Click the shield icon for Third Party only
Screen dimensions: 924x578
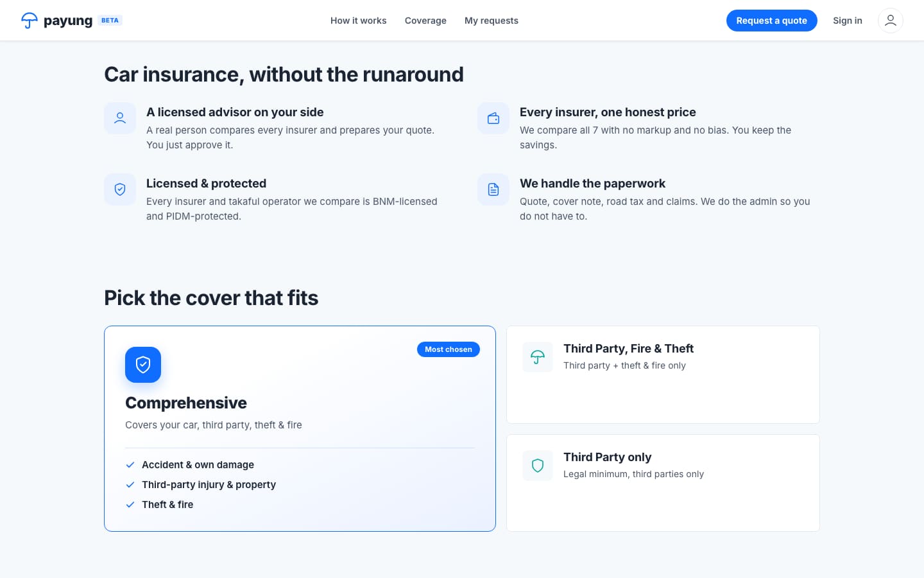[x=538, y=466]
